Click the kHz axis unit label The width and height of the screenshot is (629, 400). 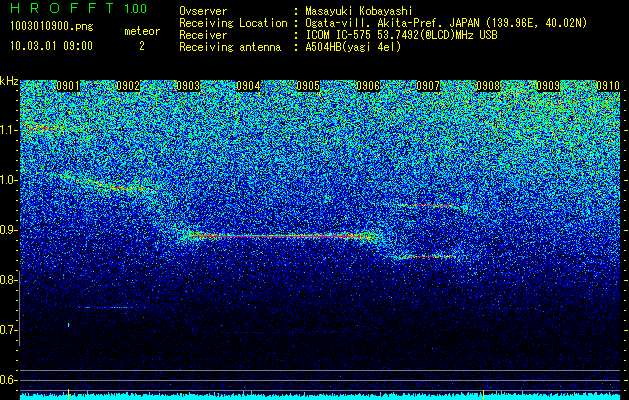click(x=9, y=81)
